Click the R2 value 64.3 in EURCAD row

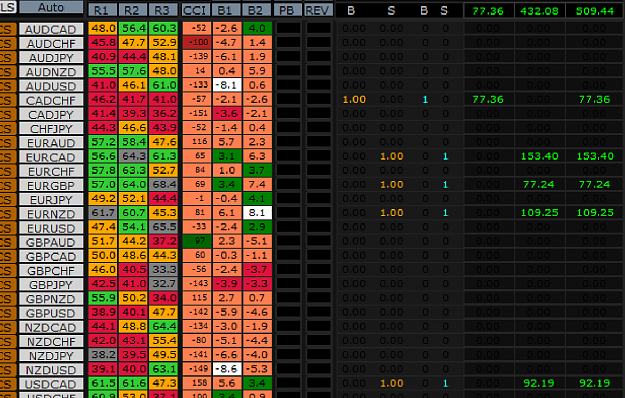pyautogui.click(x=133, y=156)
